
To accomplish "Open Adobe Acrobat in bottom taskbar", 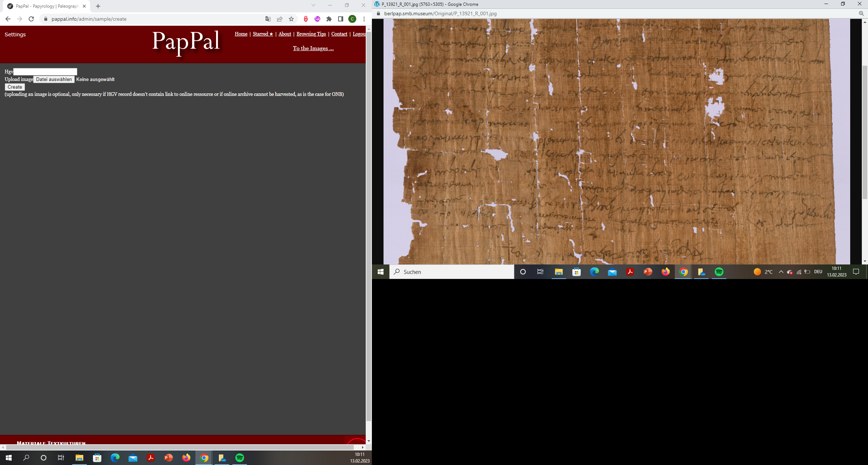I will tap(150, 458).
